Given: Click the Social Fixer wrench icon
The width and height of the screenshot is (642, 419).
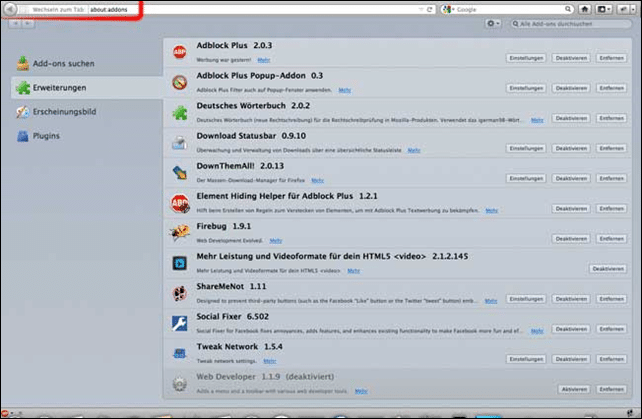Looking at the screenshot, I should pyautogui.click(x=179, y=324).
